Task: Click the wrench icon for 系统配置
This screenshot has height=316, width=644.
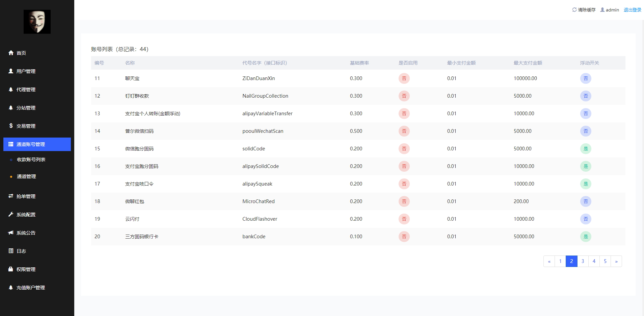Action: click(11, 214)
